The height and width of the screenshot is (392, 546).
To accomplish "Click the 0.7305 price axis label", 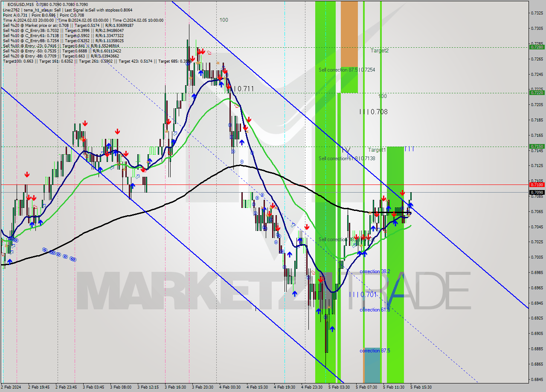I will click(537, 29).
